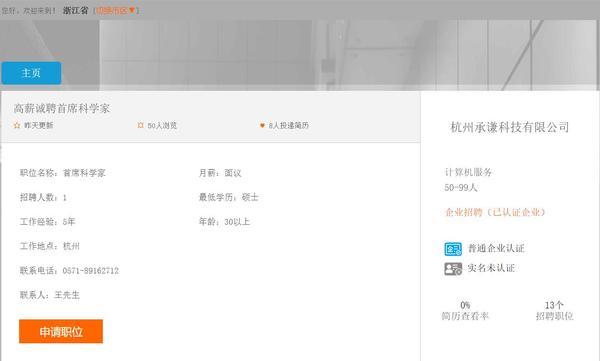600x361 pixels.
Task: Click the contact name 王先生
Action: point(67,295)
